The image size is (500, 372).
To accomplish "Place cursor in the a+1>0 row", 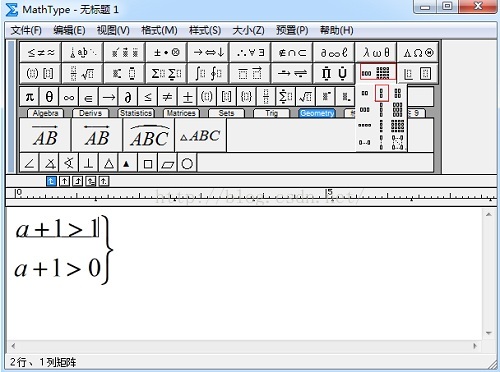I will coord(57,269).
